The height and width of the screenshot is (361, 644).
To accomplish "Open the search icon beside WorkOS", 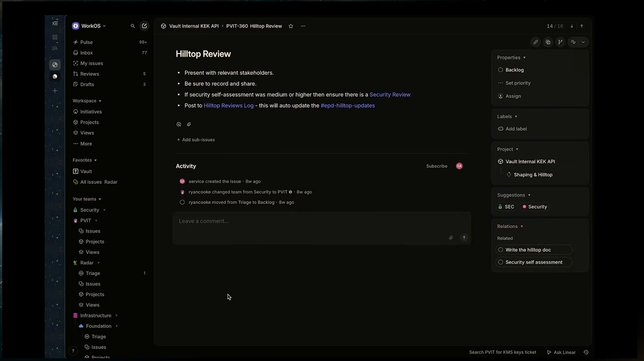I will point(132,26).
